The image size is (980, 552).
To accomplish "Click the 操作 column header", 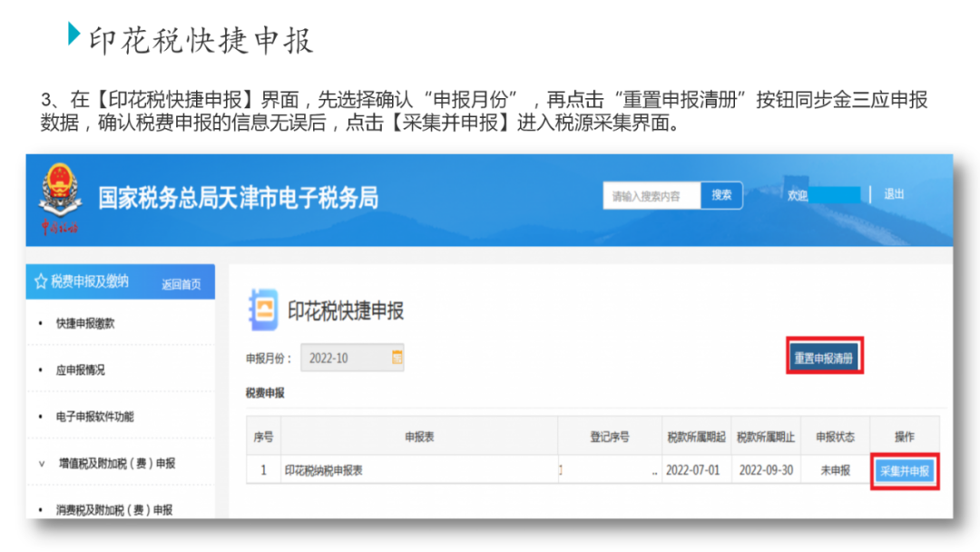I will pos(905,437).
